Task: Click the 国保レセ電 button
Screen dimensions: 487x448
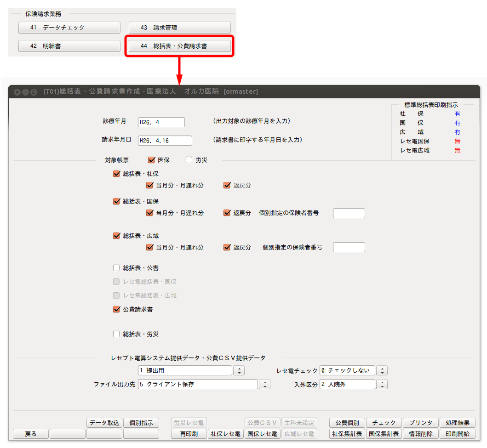Action: [x=263, y=434]
